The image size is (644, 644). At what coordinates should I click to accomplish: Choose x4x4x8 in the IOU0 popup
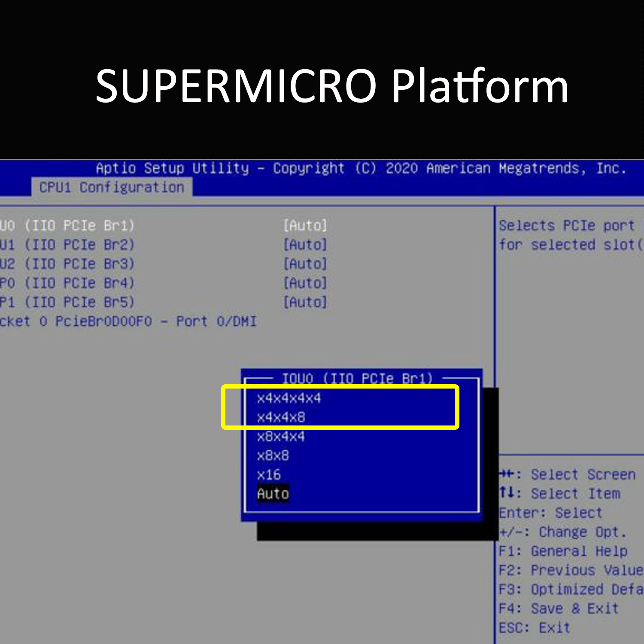pos(281,417)
